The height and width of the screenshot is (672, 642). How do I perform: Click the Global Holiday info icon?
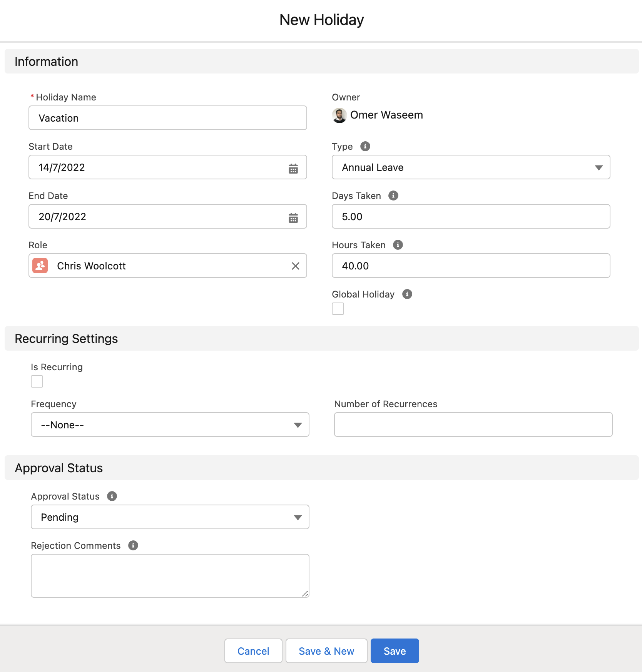tap(407, 294)
